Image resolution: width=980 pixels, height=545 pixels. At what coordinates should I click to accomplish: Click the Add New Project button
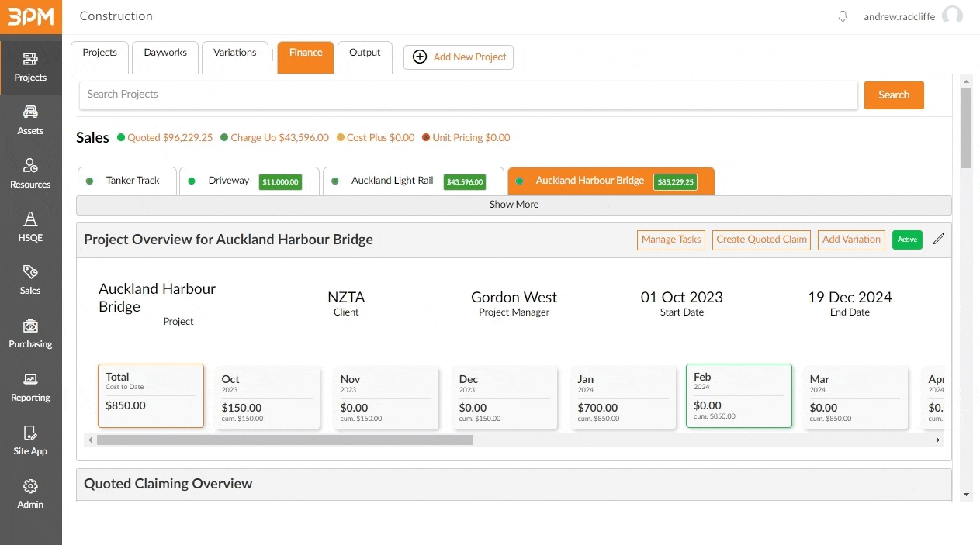[x=459, y=57]
